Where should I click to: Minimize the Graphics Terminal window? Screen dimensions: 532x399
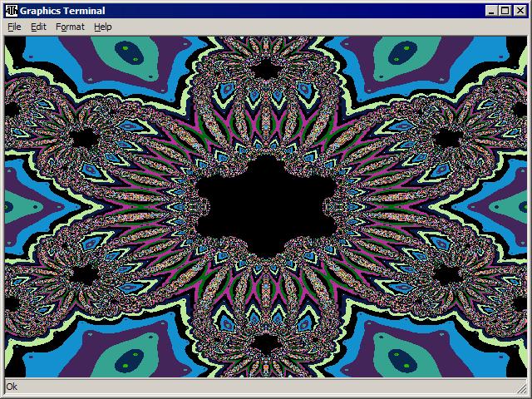pyautogui.click(x=491, y=11)
